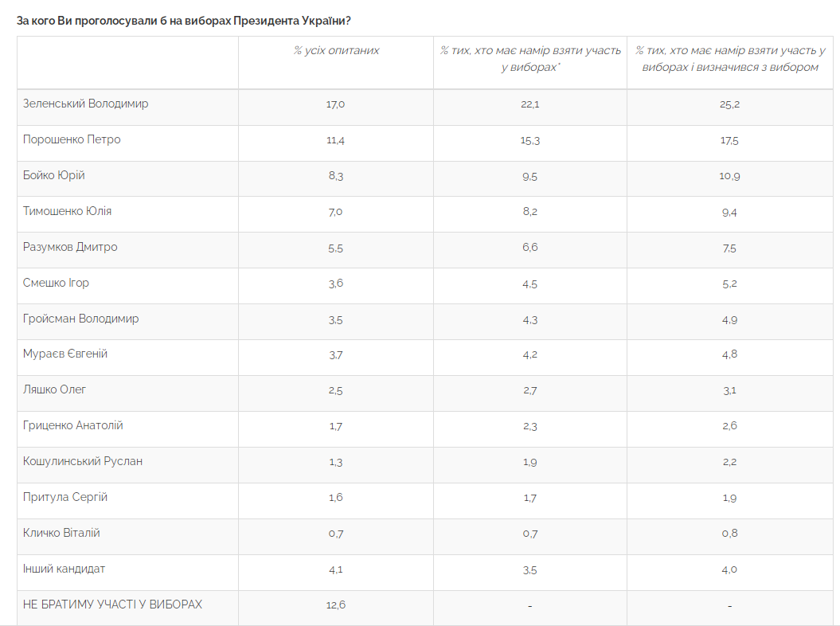
Task: Select the 'Бойко Юрій' row label
Action: [x=54, y=175]
